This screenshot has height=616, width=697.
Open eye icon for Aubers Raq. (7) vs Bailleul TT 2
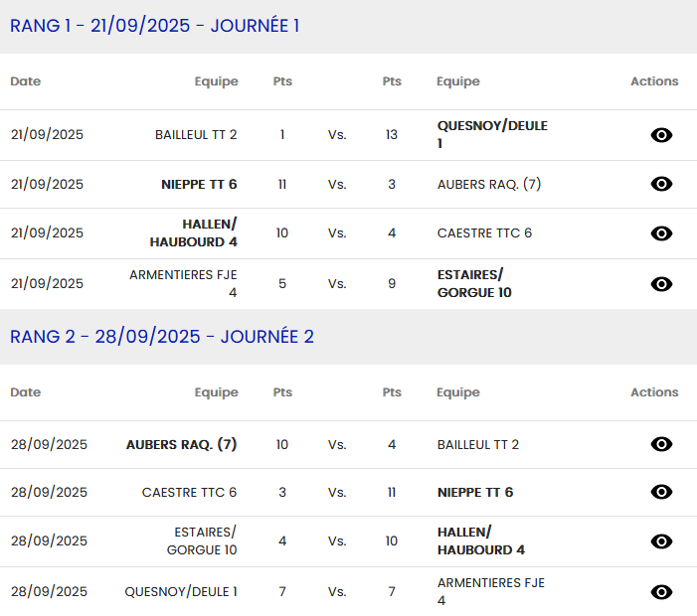pyautogui.click(x=661, y=444)
